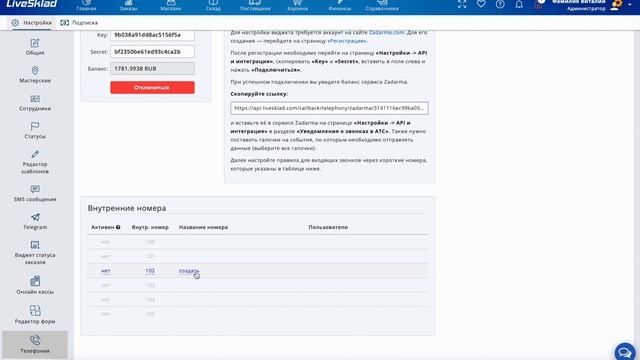
Task: Toggle active status 'нет' for number 103
Action: pos(106,285)
